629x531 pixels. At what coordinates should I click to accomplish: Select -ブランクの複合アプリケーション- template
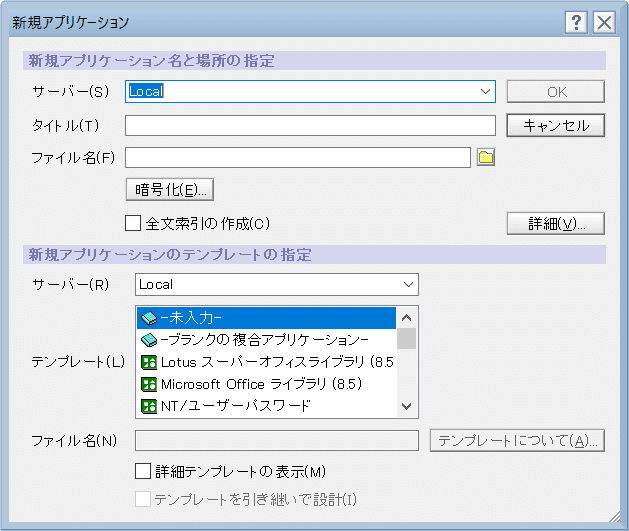266,340
